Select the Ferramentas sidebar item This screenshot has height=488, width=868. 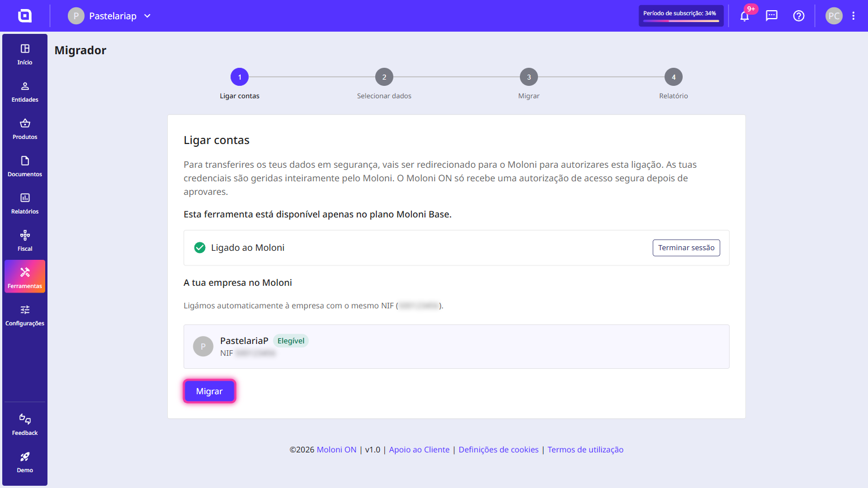(x=25, y=276)
